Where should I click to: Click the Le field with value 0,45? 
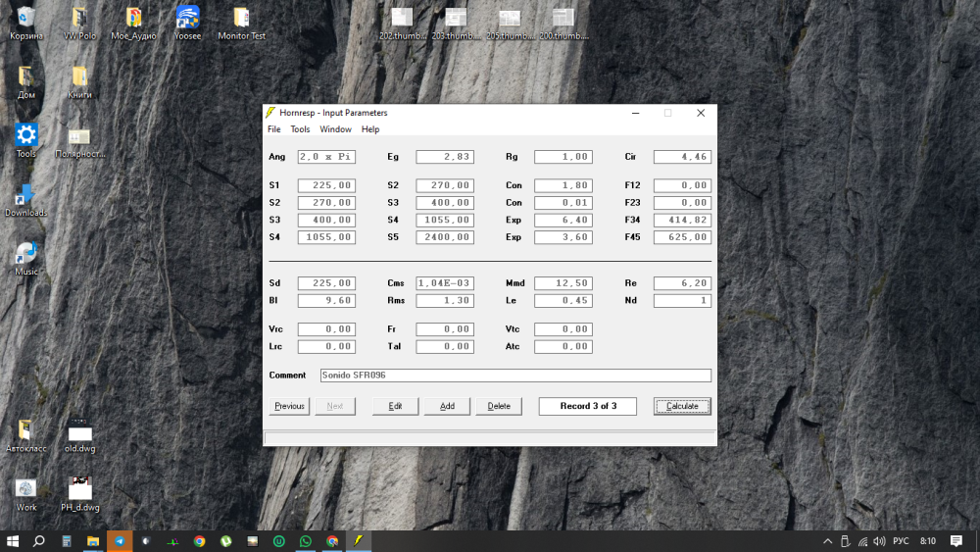(563, 301)
